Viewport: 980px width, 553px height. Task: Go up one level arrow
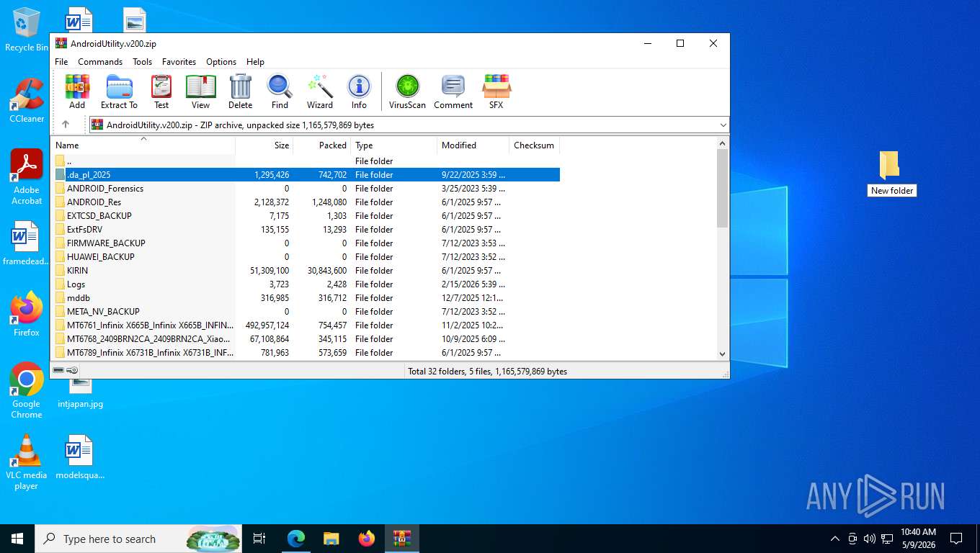point(66,125)
